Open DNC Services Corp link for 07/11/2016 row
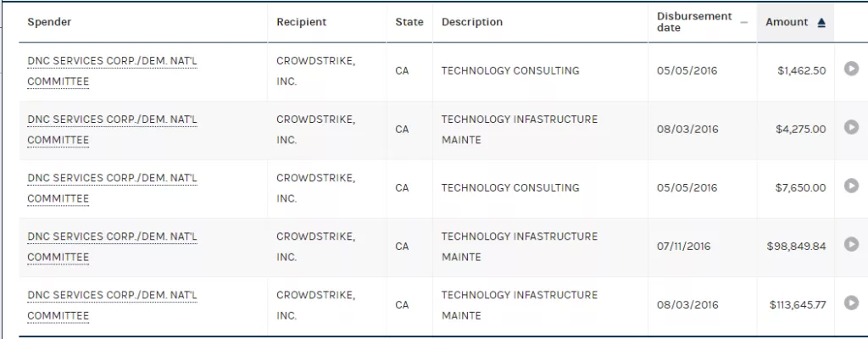Image resolution: width=868 pixels, height=339 pixels. coord(113,247)
